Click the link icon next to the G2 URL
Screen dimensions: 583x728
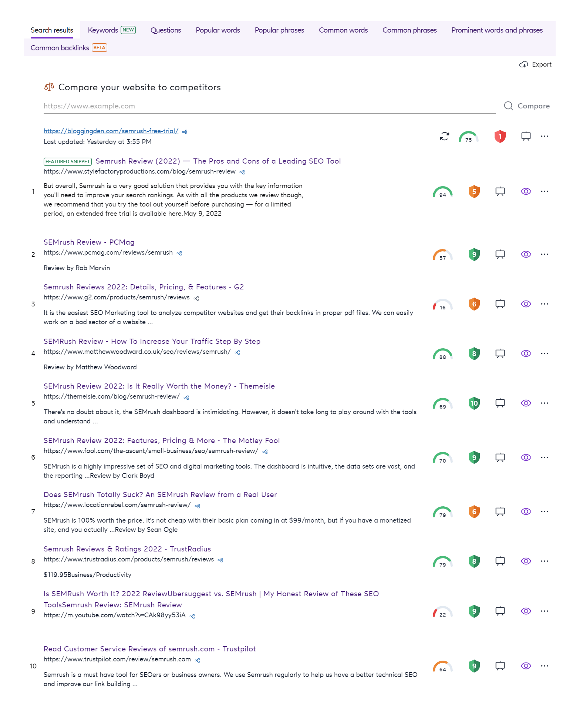point(196,298)
